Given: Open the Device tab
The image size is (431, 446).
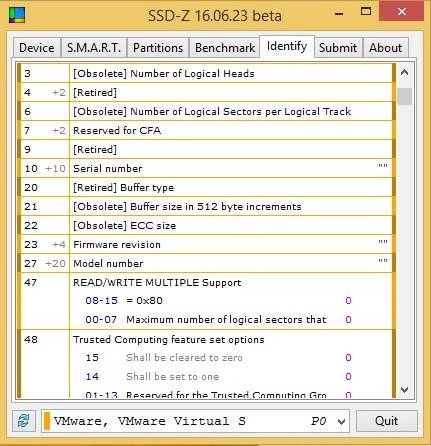Looking at the screenshot, I should tap(37, 48).
